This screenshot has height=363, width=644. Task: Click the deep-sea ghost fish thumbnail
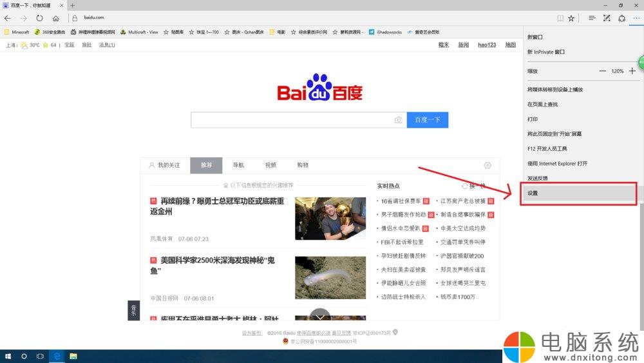click(330, 278)
